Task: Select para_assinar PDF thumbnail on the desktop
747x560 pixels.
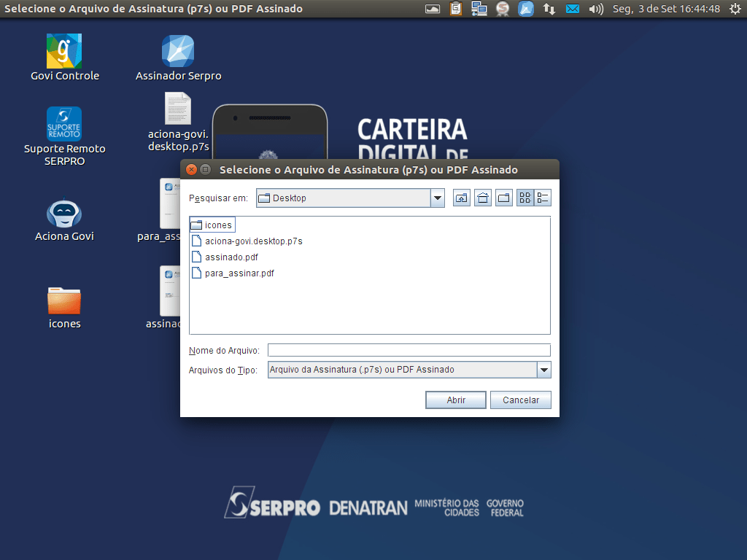Action: point(170,203)
